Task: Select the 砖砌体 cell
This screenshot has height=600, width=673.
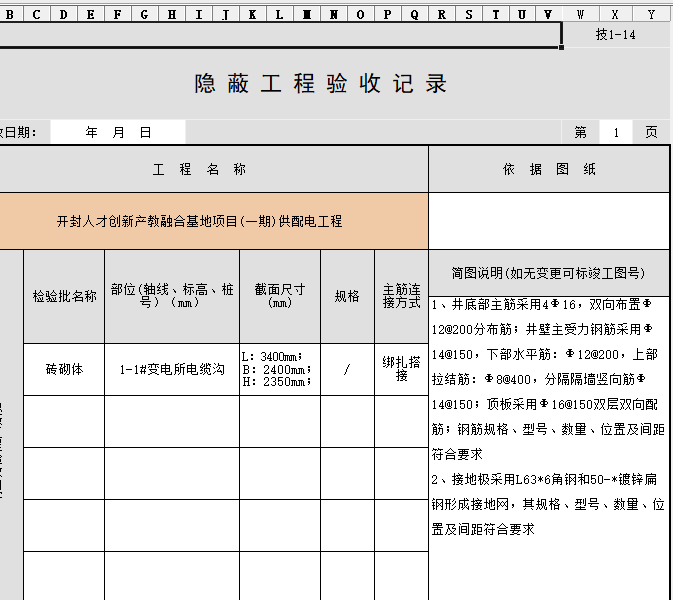Action: tap(64, 369)
